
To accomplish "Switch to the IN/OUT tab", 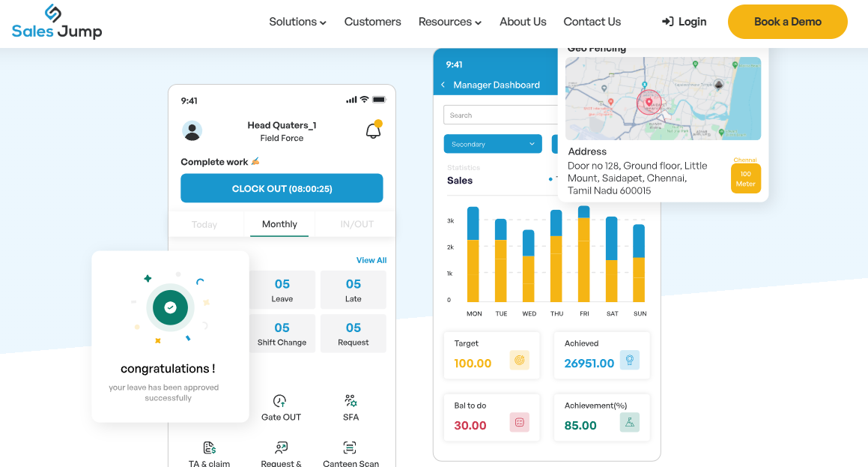I will click(356, 224).
